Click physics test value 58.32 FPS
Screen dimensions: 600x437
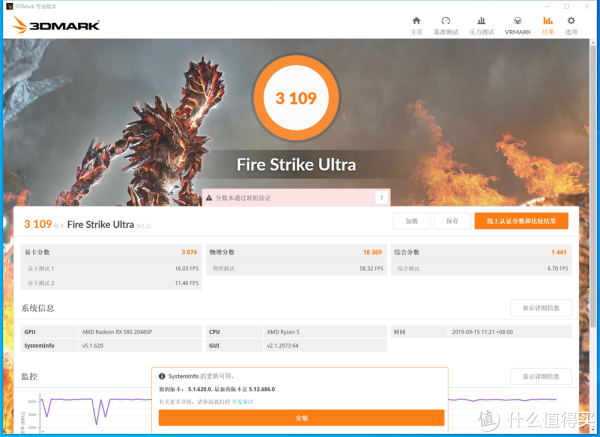click(371, 269)
